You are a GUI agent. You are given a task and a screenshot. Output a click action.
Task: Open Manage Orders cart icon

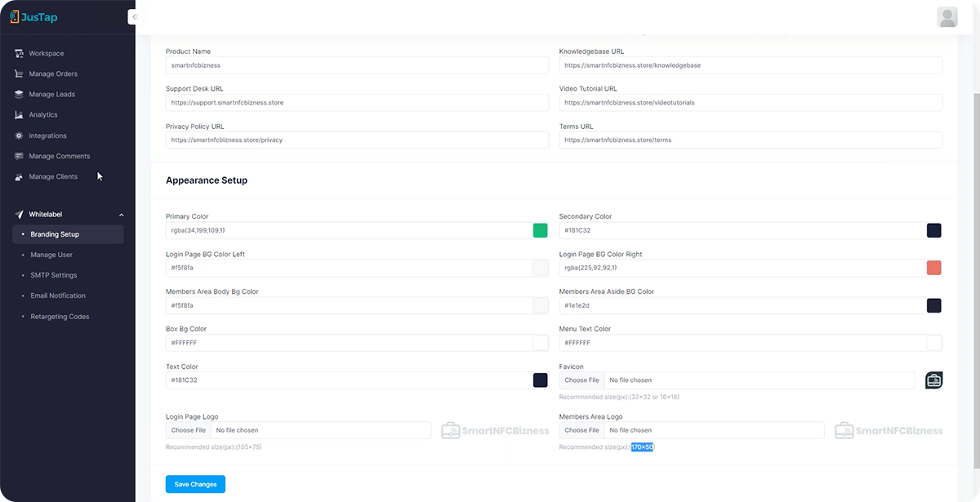[x=19, y=74]
